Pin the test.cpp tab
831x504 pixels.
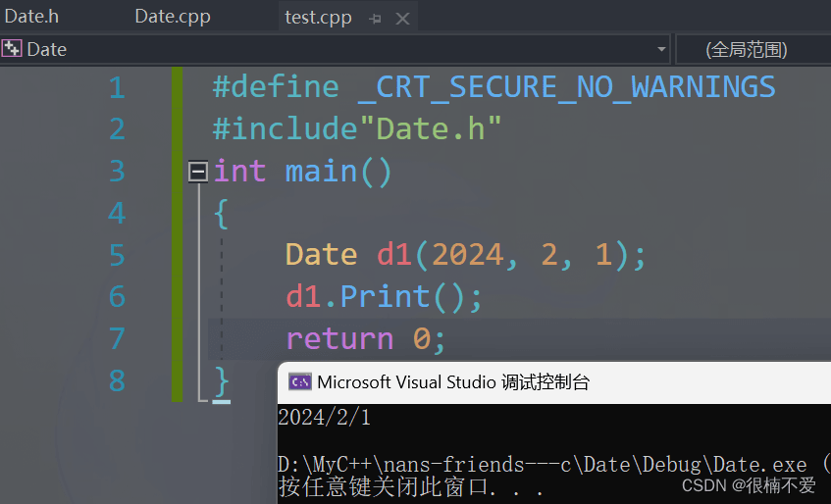[x=375, y=19]
